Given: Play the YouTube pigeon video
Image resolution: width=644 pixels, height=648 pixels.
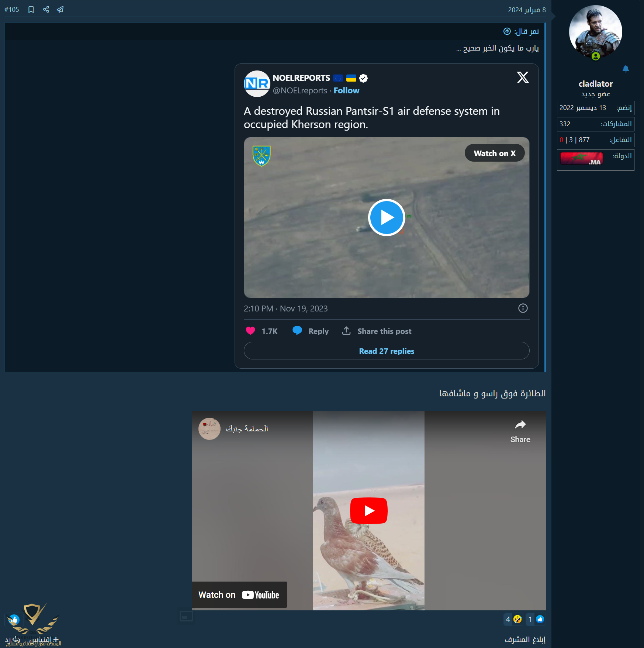Looking at the screenshot, I should click(x=368, y=511).
